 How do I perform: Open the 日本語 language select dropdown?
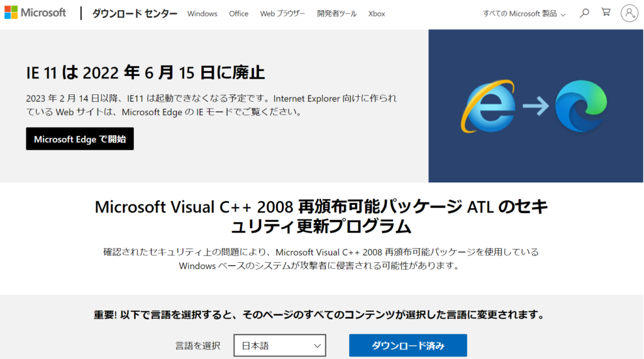click(280, 345)
